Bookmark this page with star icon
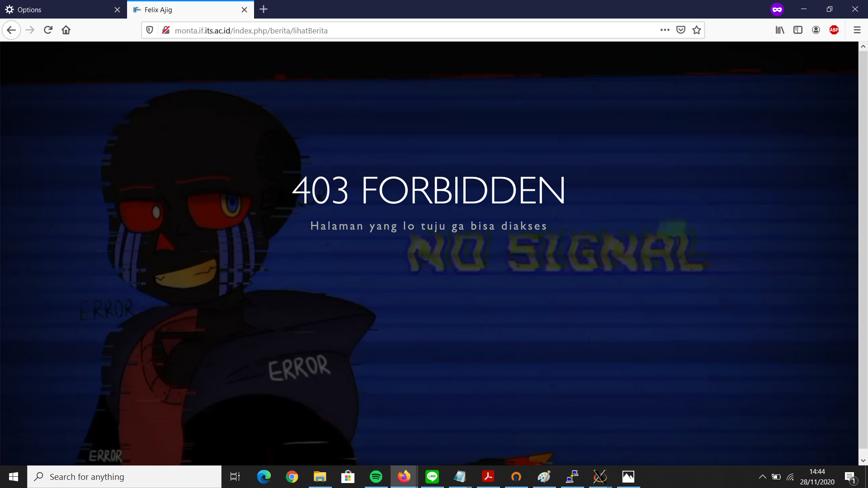 click(x=697, y=30)
